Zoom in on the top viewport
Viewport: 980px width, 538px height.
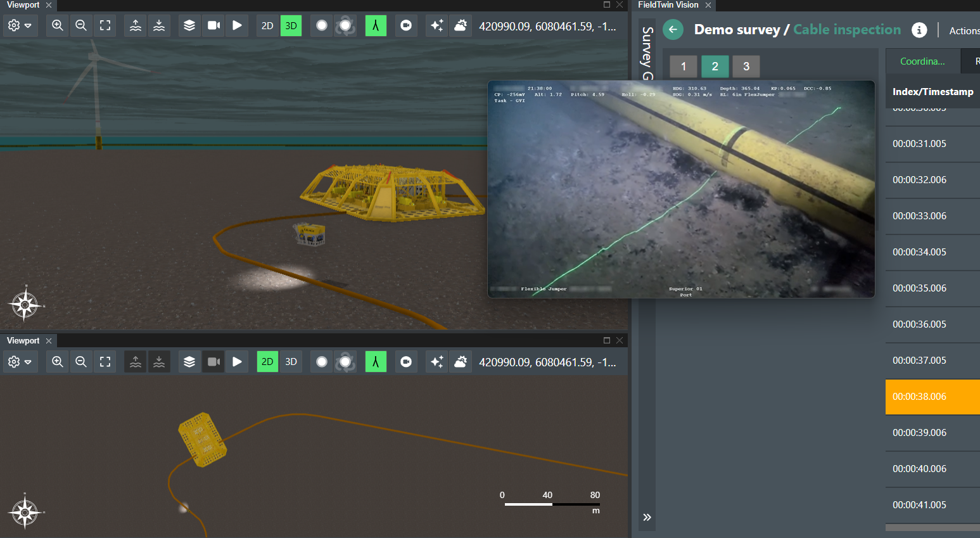pos(58,25)
